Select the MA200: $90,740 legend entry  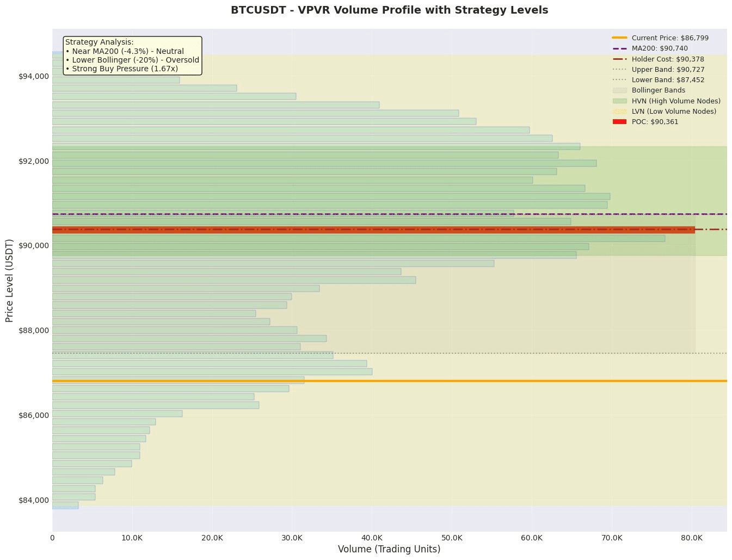pos(650,48)
